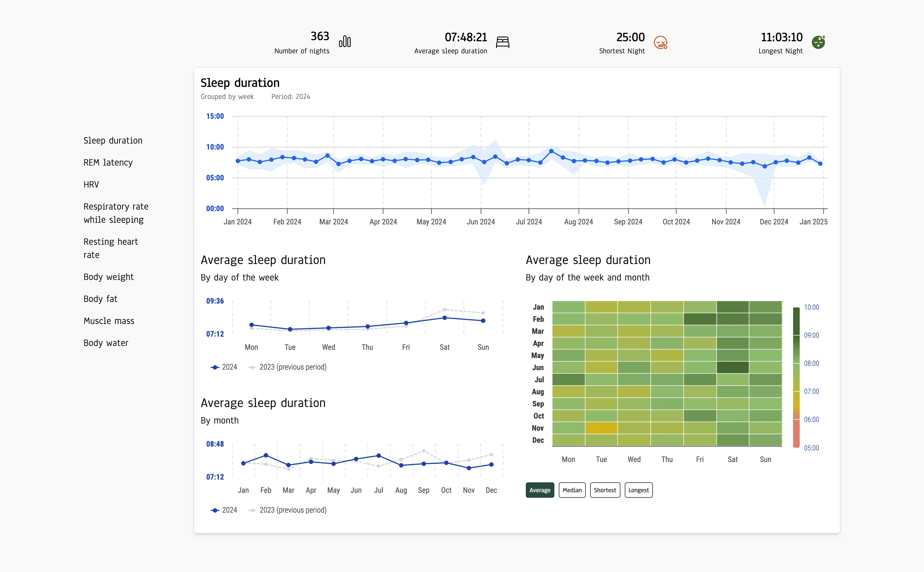The width and height of the screenshot is (924, 572).
Task: Open Body weight in the sidebar
Action: [109, 277]
